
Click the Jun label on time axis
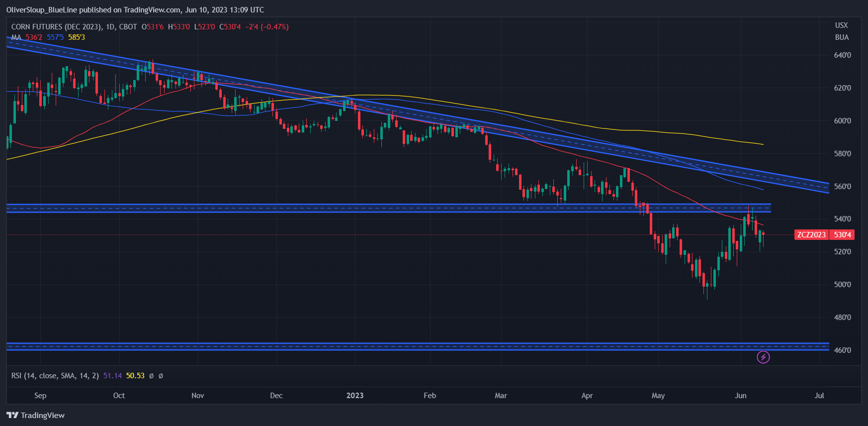(x=741, y=396)
